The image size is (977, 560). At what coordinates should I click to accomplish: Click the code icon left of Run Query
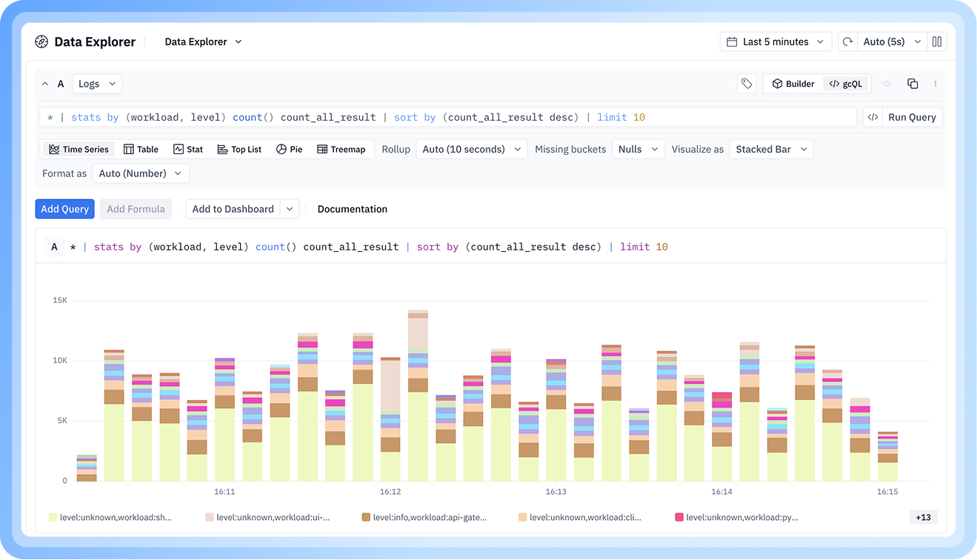click(873, 117)
